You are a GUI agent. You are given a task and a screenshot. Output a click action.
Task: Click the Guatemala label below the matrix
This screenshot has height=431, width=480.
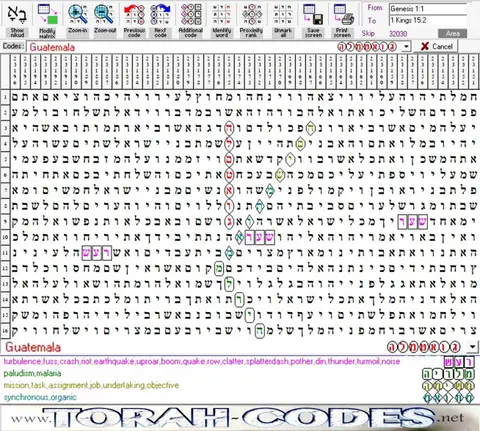click(x=33, y=347)
